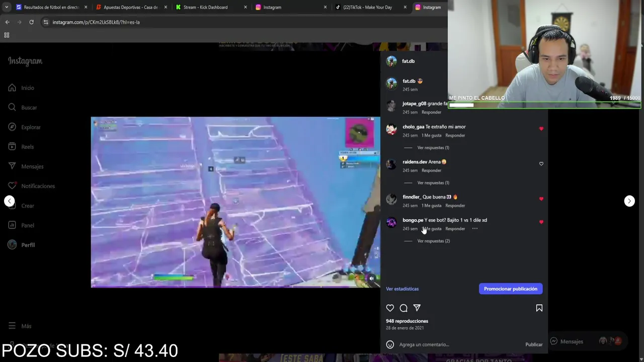Image resolution: width=644 pixels, height=362 pixels.
Task: Open the Buscar search icon
Action: pos(12,108)
